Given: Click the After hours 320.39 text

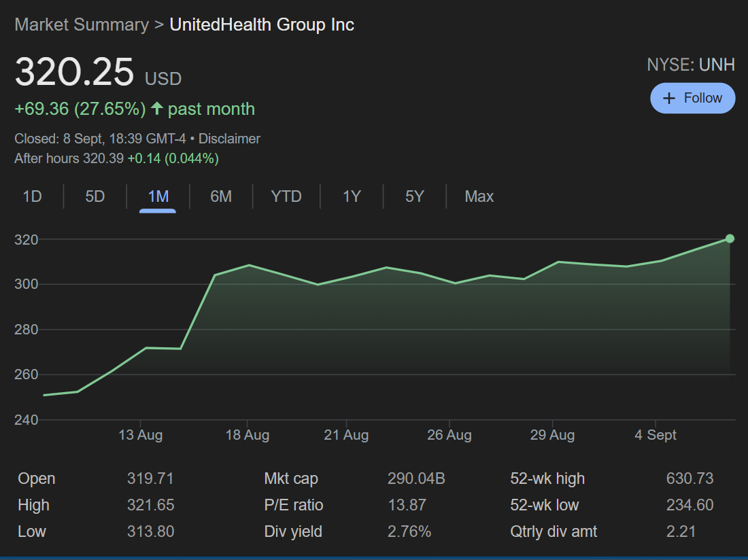Looking at the screenshot, I should click(69, 158).
